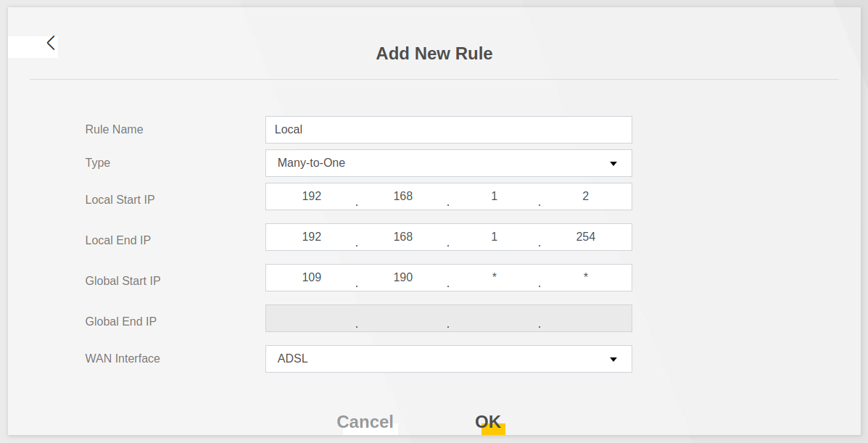This screenshot has width=868, height=443.
Task: Click Local Start IP first octet 192
Action: [x=312, y=196]
